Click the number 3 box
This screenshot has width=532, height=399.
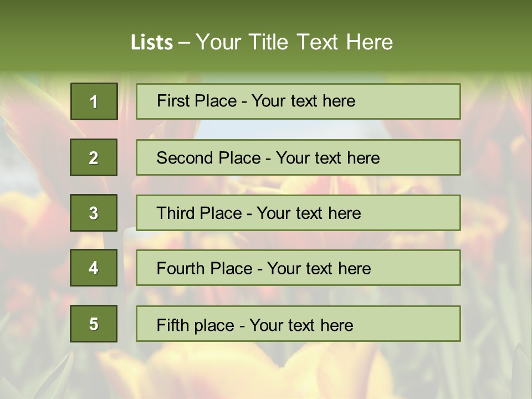tap(94, 213)
